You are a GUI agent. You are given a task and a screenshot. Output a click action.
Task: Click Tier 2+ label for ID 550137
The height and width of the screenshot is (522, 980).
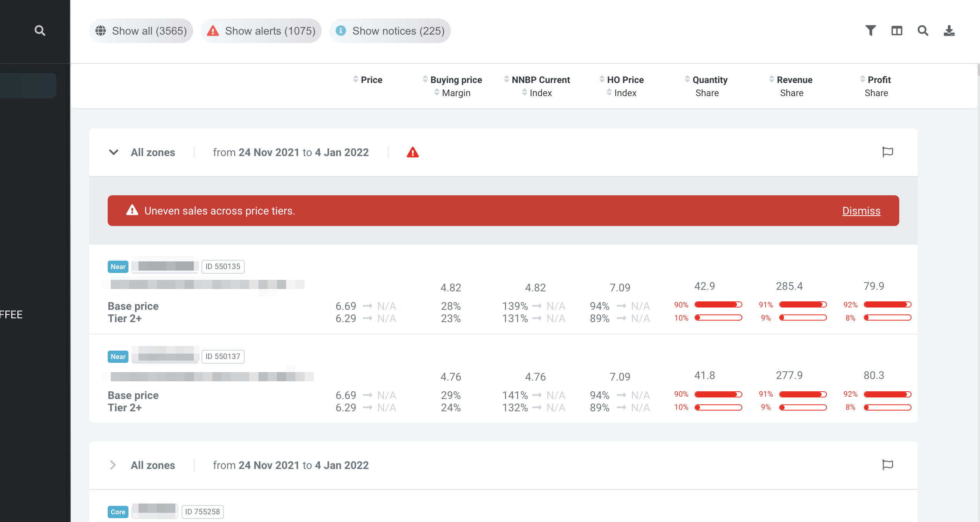(x=125, y=407)
